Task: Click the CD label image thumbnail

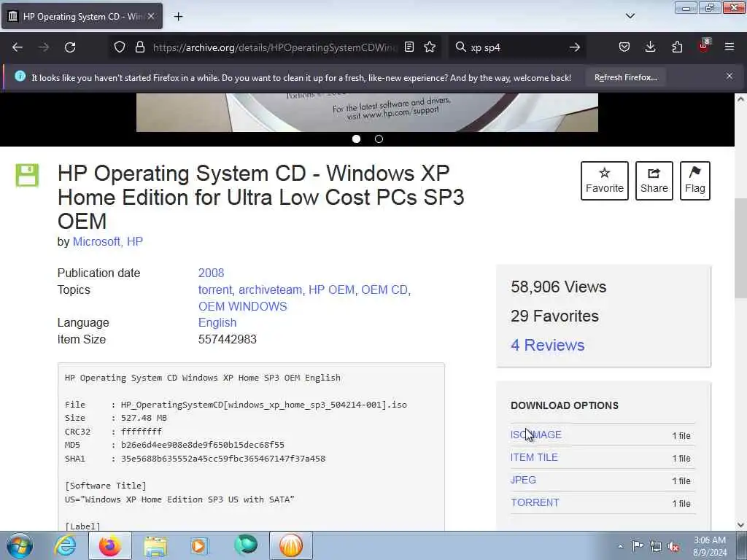Action: click(x=367, y=112)
